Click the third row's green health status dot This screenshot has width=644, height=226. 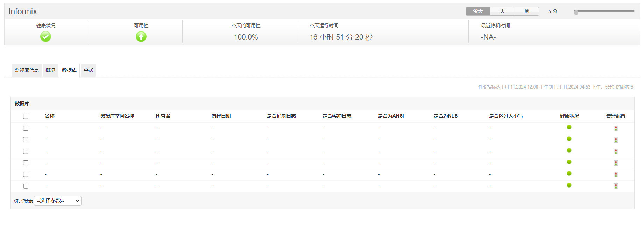[569, 150]
